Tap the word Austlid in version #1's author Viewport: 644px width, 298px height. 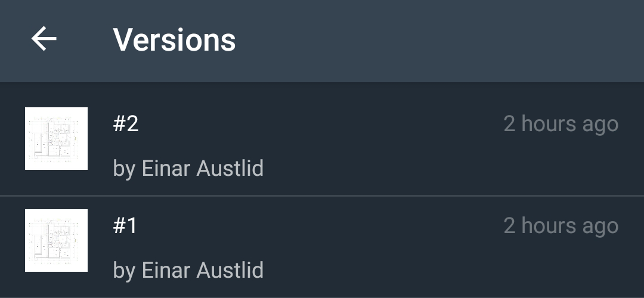point(230,271)
